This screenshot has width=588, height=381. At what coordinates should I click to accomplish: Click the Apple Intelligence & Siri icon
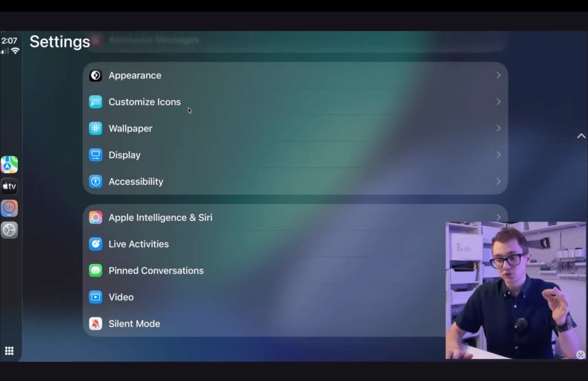click(x=95, y=218)
